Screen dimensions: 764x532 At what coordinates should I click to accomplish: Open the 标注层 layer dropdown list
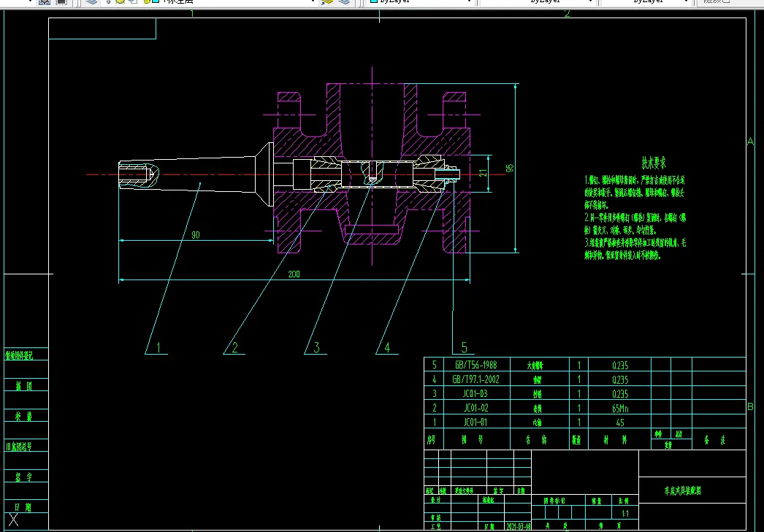pyautogui.click(x=313, y=2)
